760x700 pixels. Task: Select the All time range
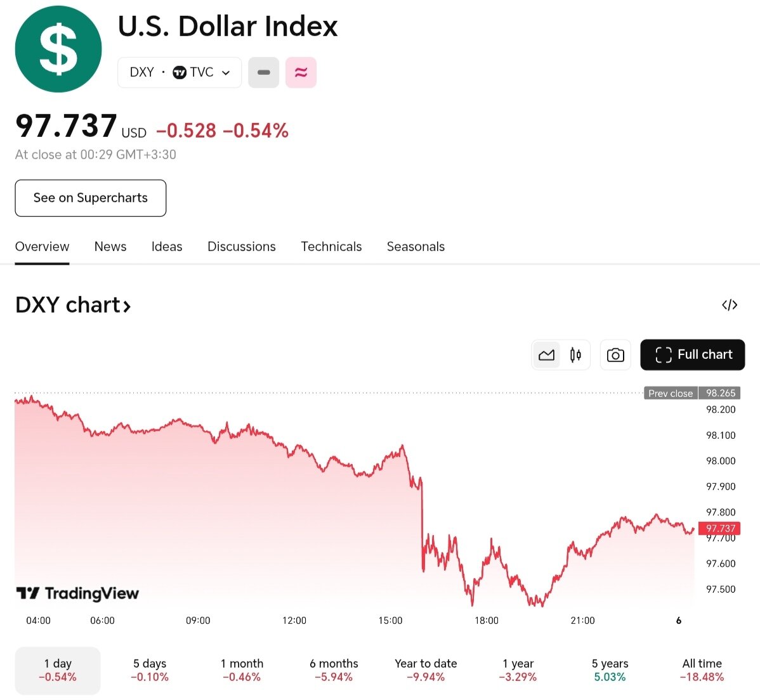(x=702, y=670)
